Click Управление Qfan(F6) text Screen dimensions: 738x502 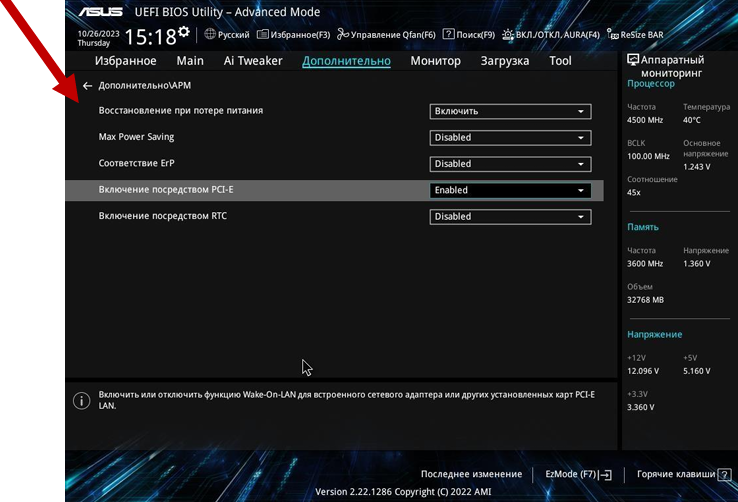point(393,35)
